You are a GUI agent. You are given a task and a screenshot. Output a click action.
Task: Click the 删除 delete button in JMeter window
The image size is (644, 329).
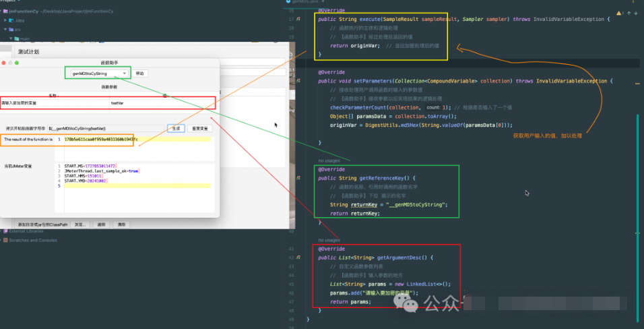pos(101,225)
